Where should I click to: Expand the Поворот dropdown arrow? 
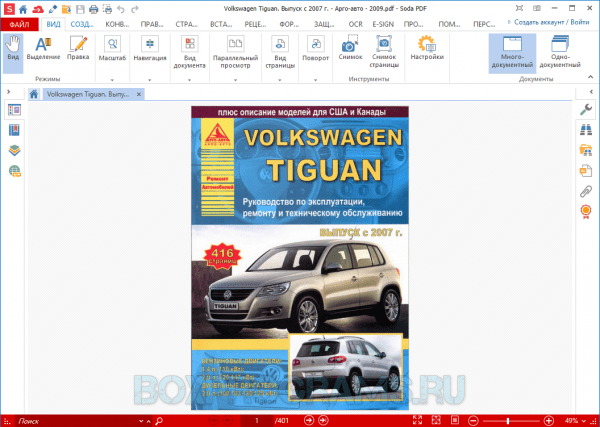pos(315,80)
